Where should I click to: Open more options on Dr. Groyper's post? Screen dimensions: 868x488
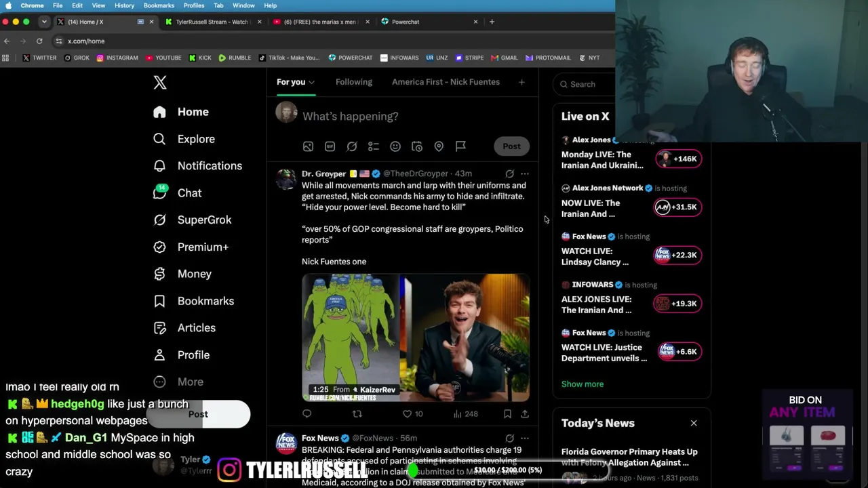[524, 174]
